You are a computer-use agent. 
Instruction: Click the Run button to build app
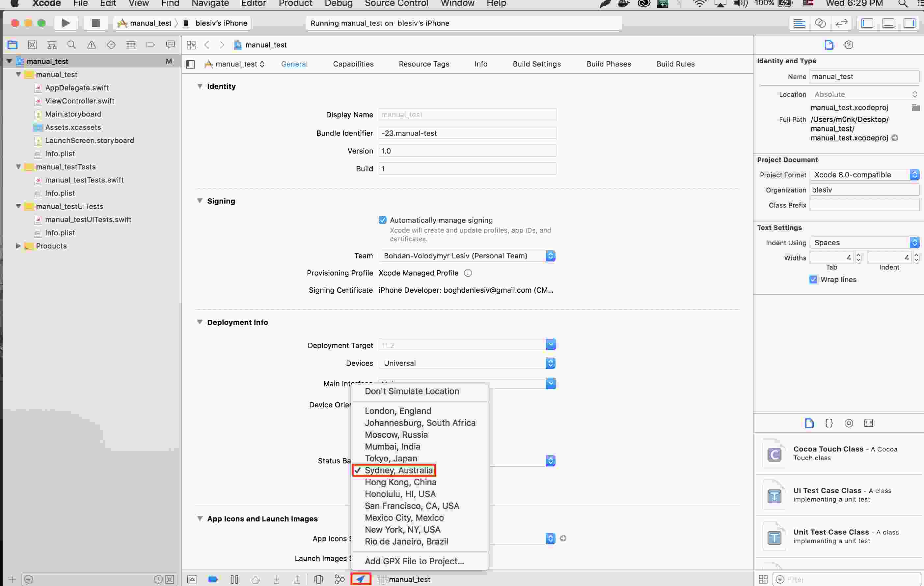click(65, 22)
